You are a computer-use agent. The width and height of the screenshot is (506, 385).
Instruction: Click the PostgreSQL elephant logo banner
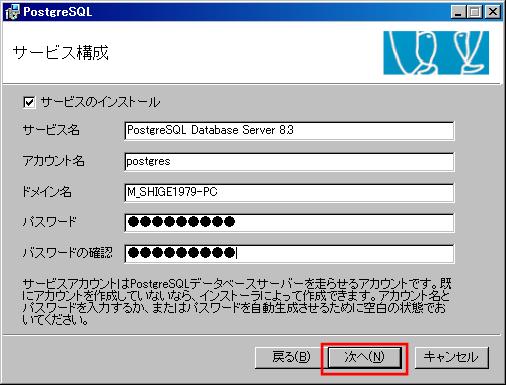(436, 53)
